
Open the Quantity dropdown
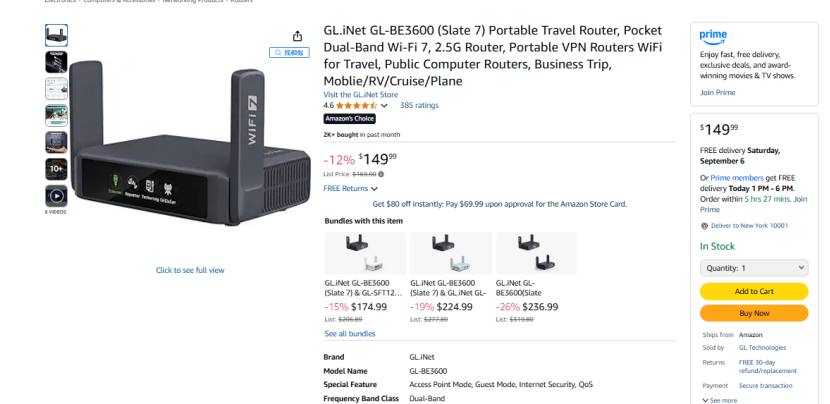coord(754,268)
